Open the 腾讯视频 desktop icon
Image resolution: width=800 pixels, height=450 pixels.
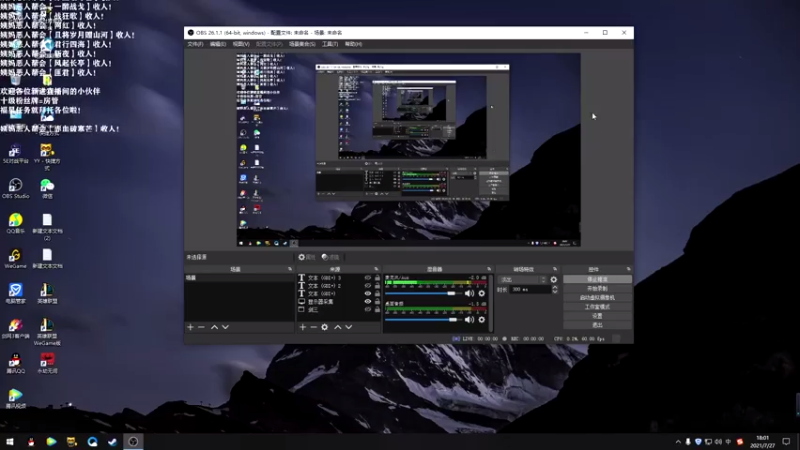click(x=15, y=398)
